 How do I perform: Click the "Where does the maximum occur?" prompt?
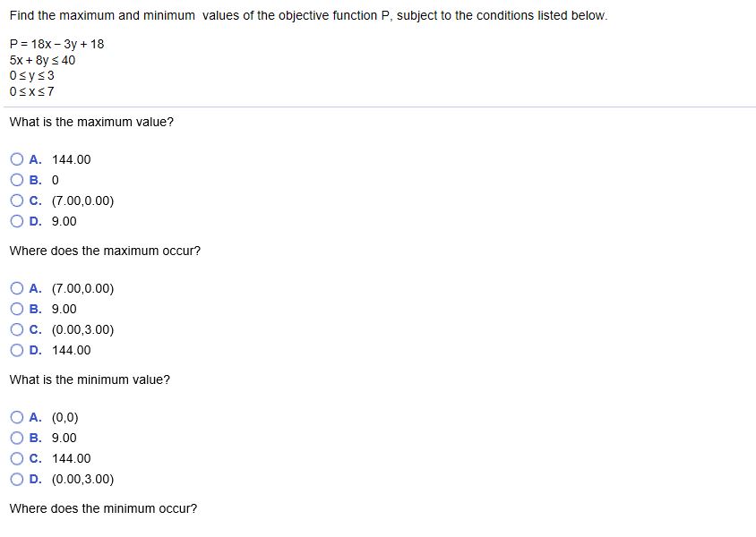(105, 251)
